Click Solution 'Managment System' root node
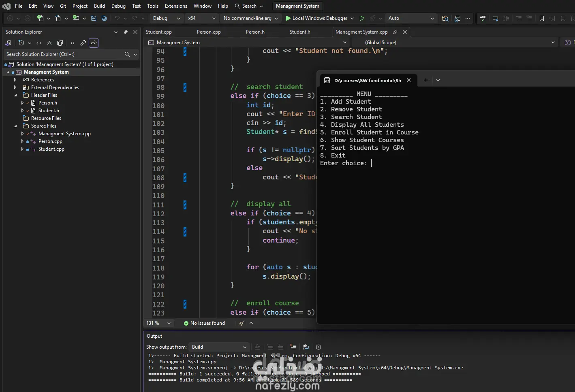 (x=65, y=64)
